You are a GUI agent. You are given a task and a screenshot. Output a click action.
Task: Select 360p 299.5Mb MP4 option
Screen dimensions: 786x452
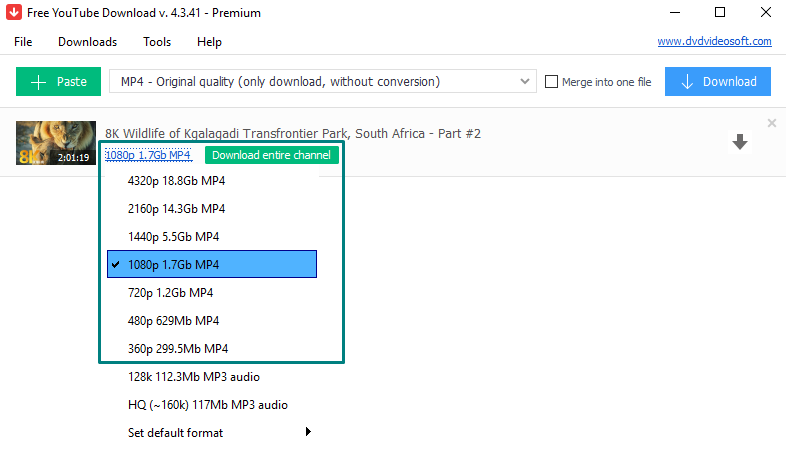tap(212, 349)
